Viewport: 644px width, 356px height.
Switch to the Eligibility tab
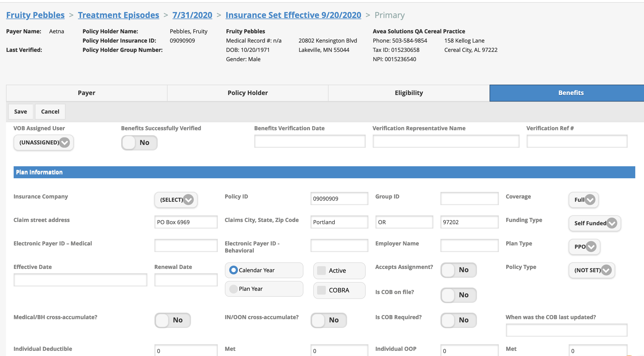click(x=409, y=93)
